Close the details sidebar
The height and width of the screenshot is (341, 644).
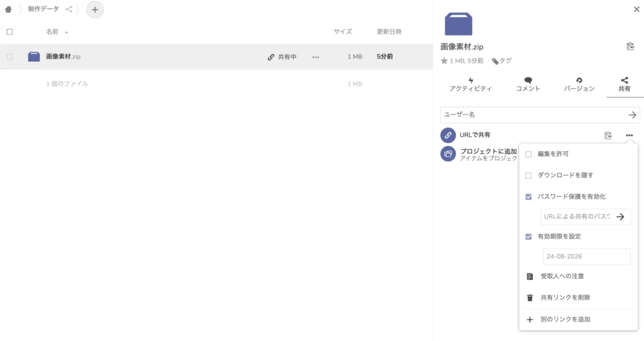(636, 9)
